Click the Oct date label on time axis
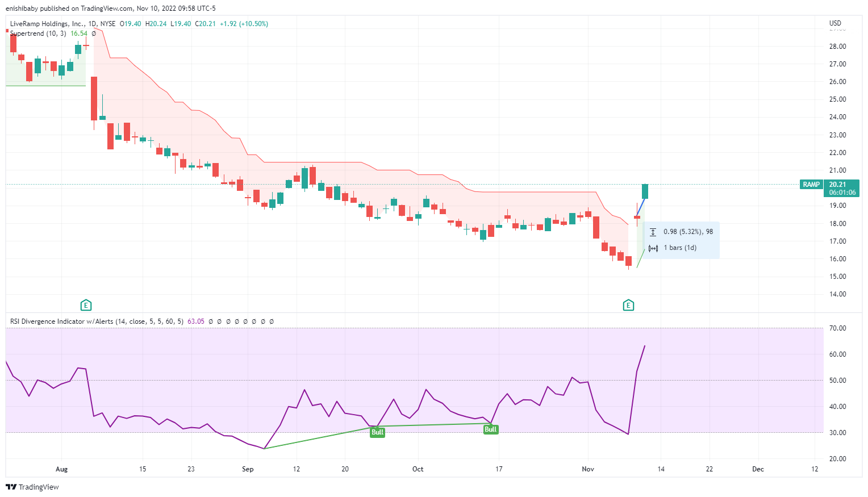Image resolution: width=868 pixels, height=497 pixels. pyautogui.click(x=418, y=469)
